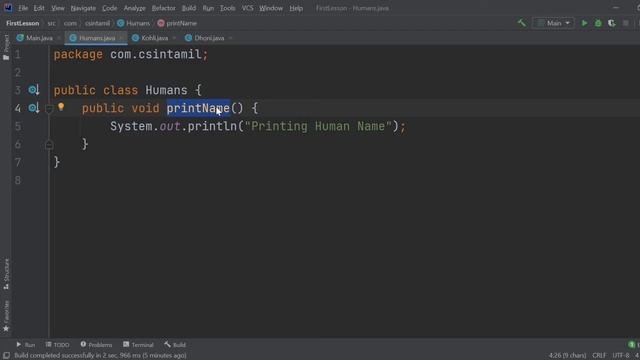Open the Run tool window
The image size is (640, 360).
(25, 345)
